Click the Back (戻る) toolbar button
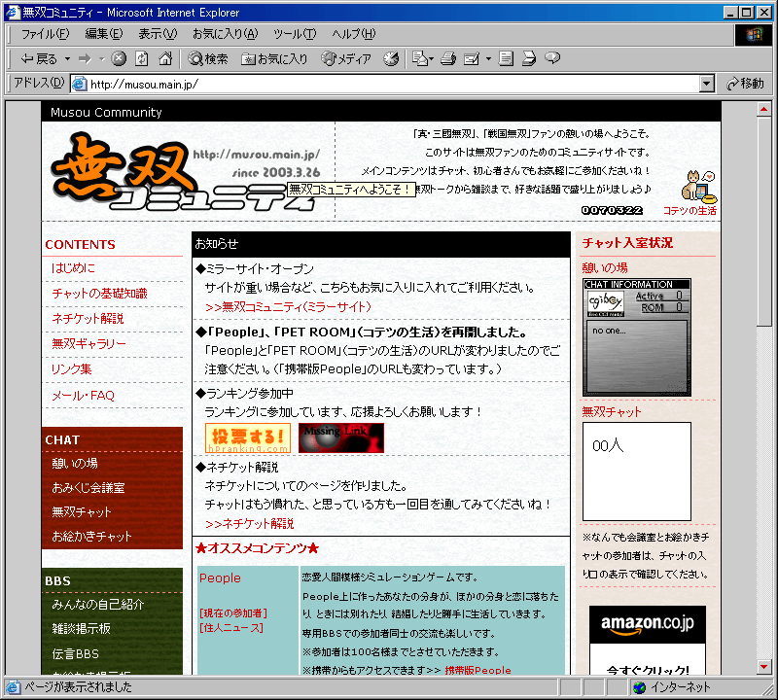This screenshot has width=778, height=700. tap(39, 59)
